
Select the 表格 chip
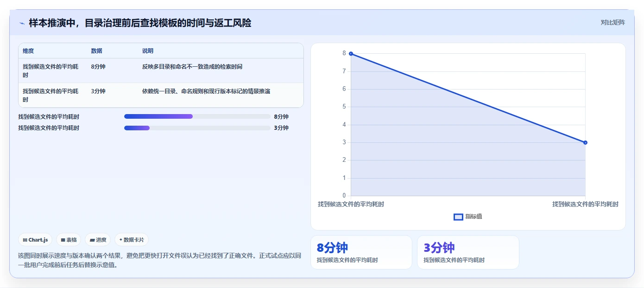coord(69,240)
